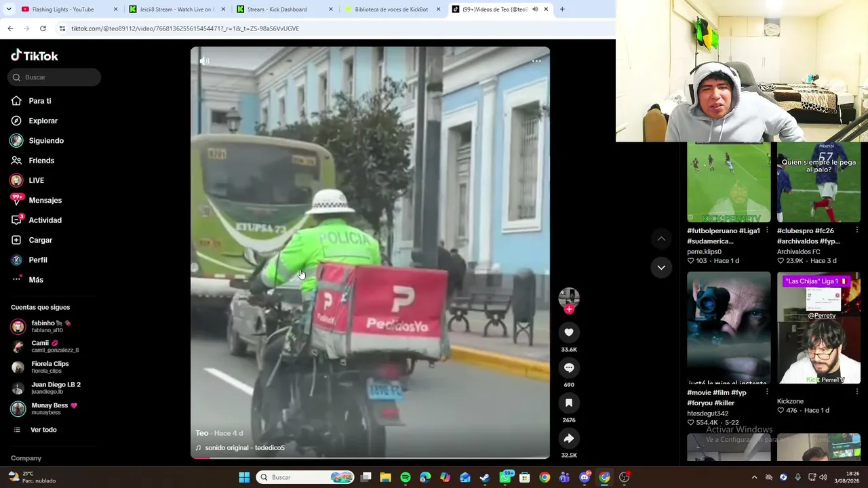Open Steam from the taskbar
This screenshot has height=488, width=868.
pyautogui.click(x=485, y=477)
